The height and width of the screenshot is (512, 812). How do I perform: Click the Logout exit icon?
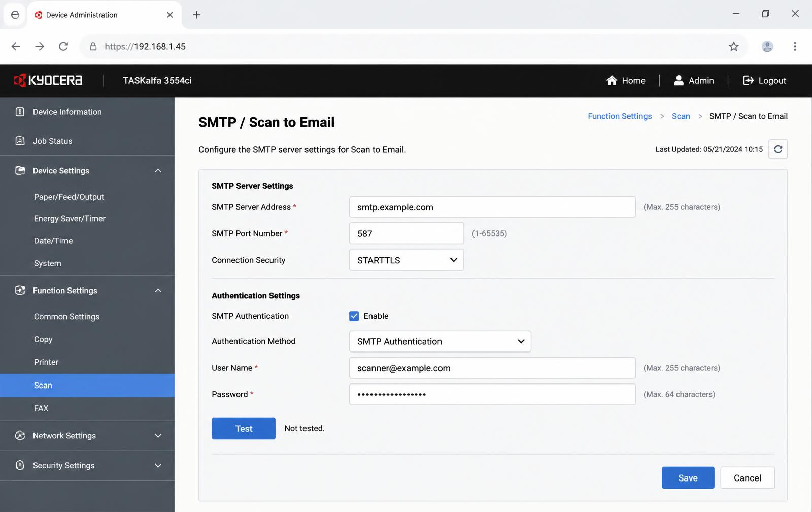tap(748, 80)
